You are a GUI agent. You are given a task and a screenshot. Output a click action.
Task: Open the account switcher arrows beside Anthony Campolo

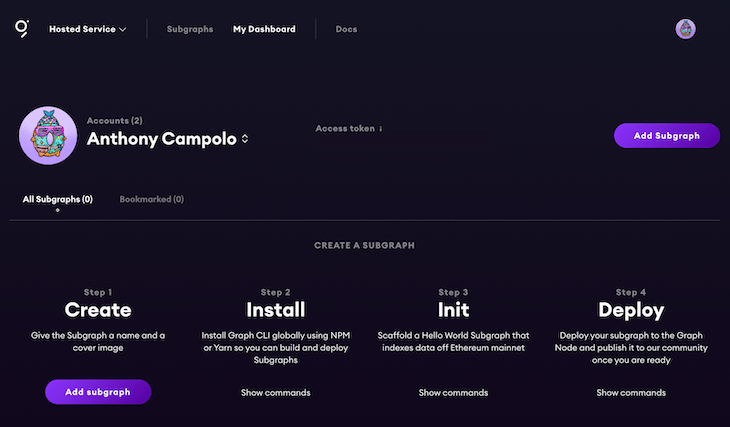click(245, 139)
